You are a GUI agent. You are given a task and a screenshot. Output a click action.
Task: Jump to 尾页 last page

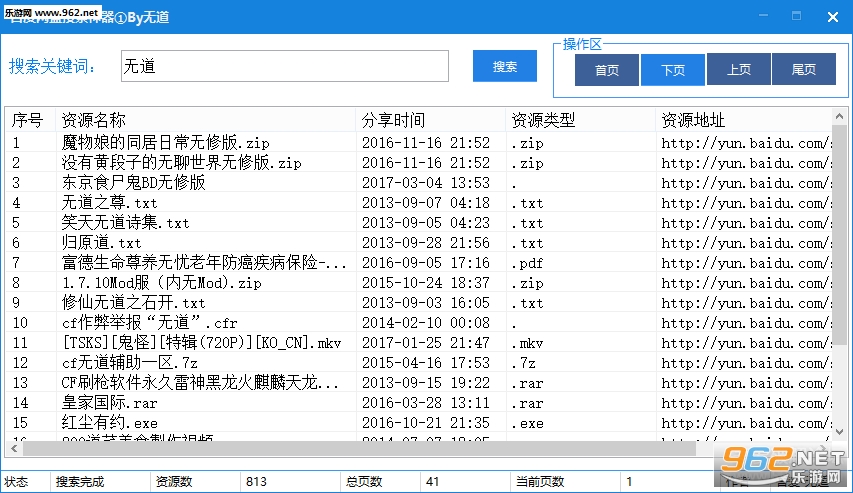(x=804, y=70)
